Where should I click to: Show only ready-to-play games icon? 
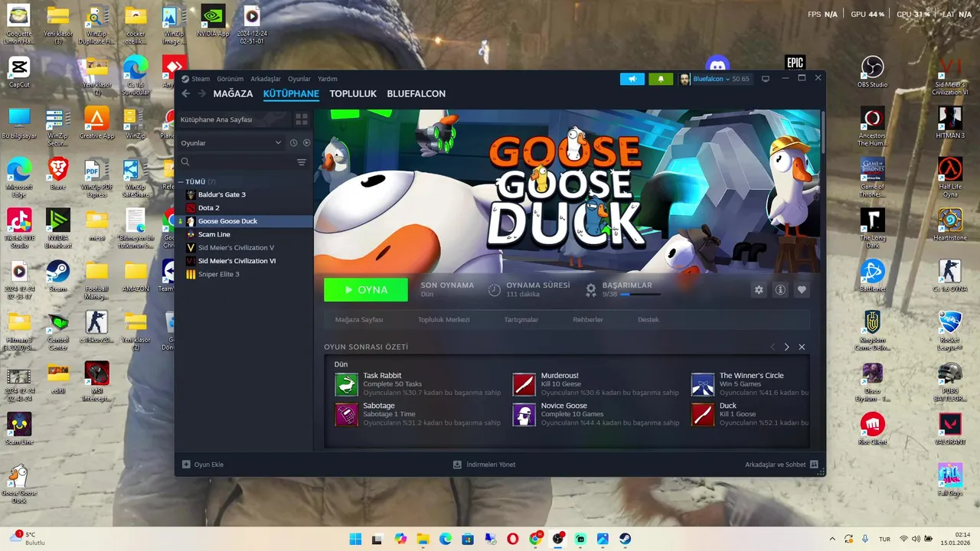(x=306, y=143)
